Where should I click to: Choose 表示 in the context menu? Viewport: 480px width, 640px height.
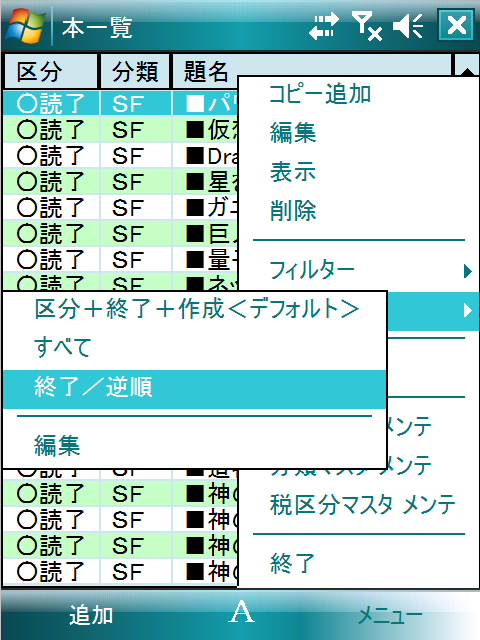[293, 172]
